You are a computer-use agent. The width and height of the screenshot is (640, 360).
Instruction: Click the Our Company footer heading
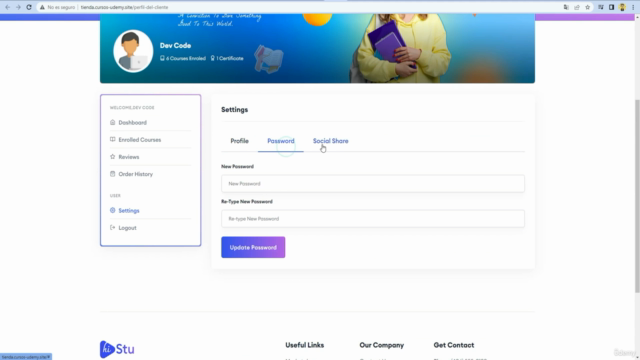coord(382,345)
